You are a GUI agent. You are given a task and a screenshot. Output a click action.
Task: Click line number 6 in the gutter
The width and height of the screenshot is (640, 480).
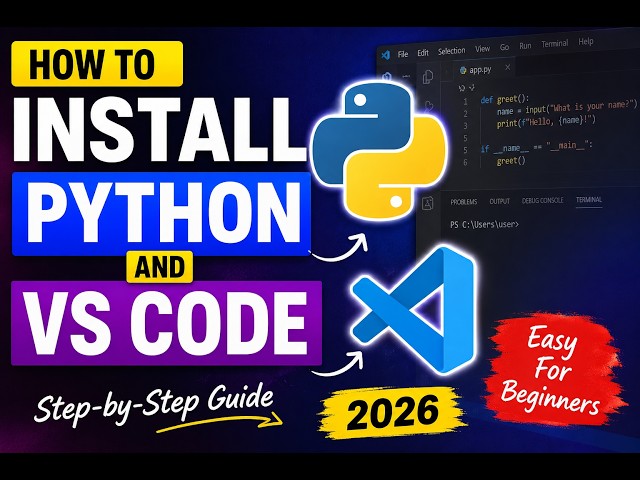coord(465,162)
